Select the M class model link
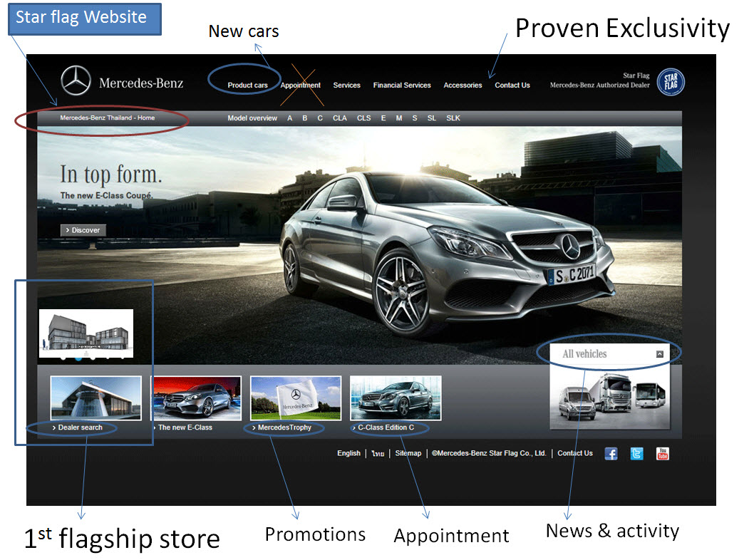 pyautogui.click(x=399, y=118)
